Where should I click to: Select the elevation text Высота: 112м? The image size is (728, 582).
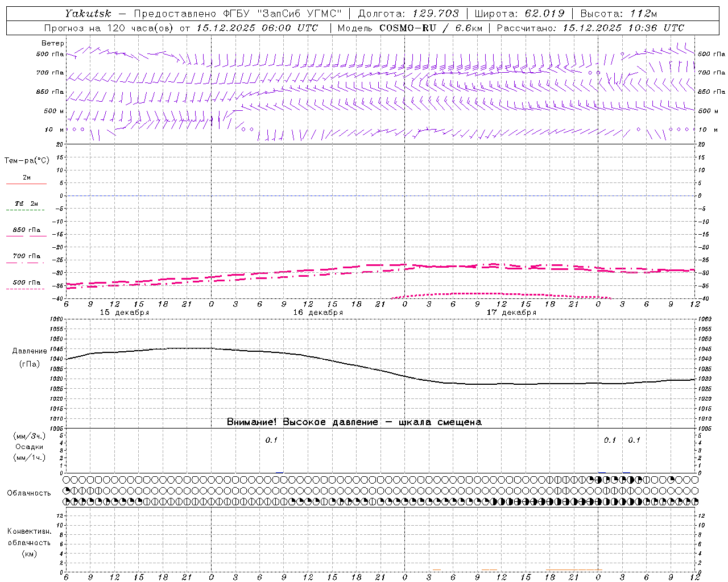[618, 14]
